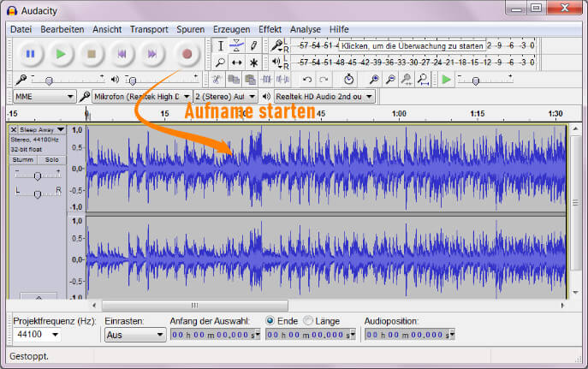Open the Bearbeiten menu
This screenshot has width=588, height=369.
point(62,29)
